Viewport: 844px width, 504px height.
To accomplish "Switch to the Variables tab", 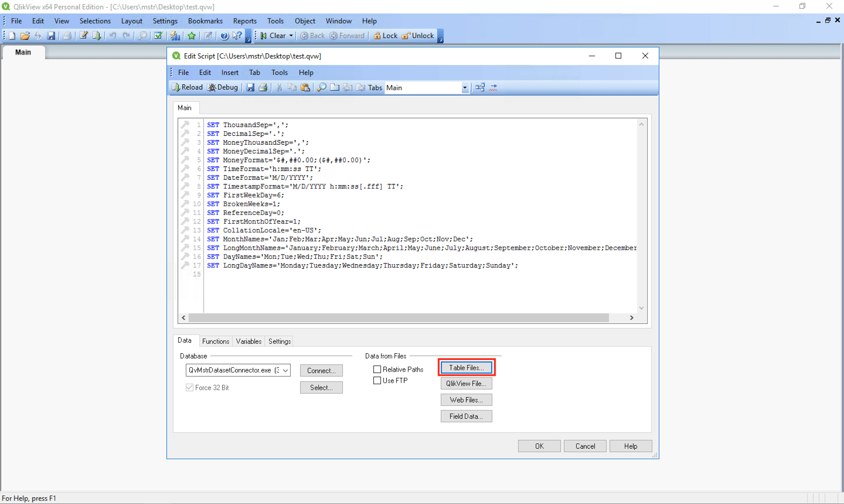I will 248,341.
